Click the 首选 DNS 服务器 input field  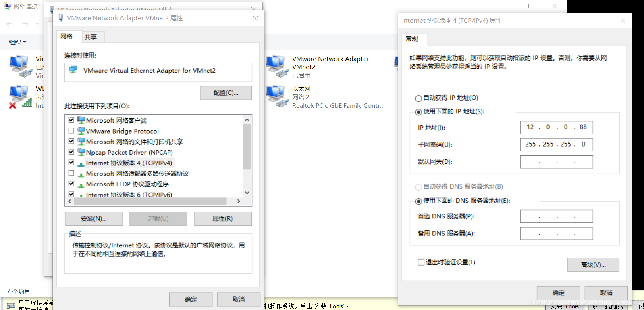(557, 216)
